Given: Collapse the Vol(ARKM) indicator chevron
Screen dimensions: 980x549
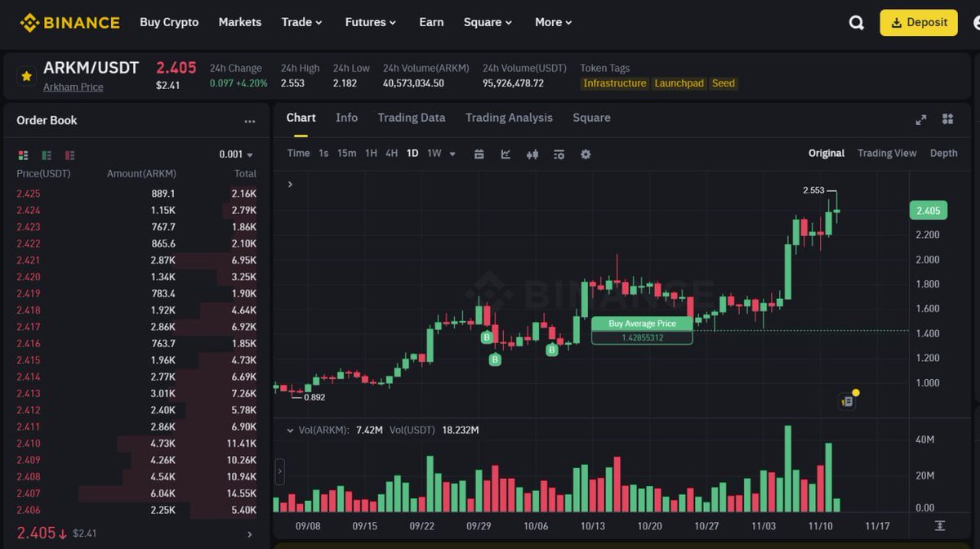Looking at the screenshot, I should pyautogui.click(x=289, y=430).
